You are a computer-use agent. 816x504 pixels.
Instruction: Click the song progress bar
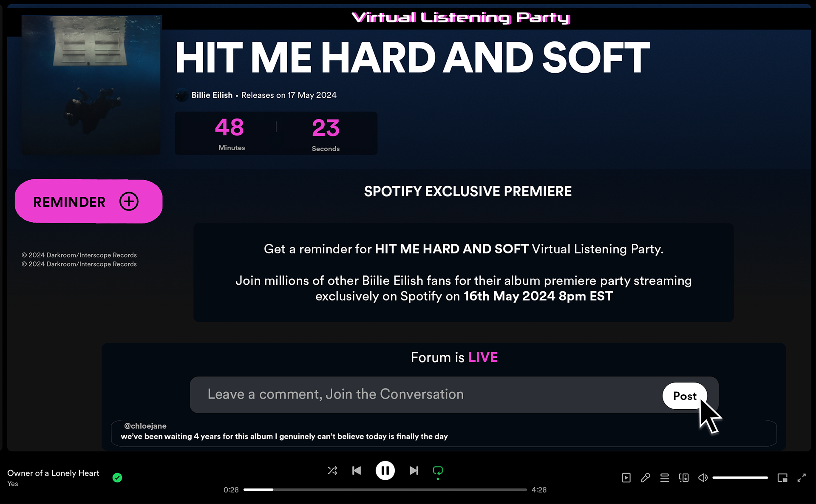[385, 490]
